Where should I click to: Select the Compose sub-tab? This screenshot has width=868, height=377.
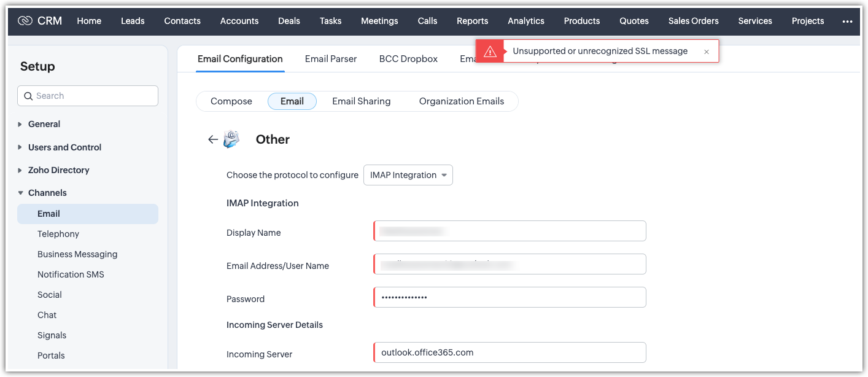point(231,101)
